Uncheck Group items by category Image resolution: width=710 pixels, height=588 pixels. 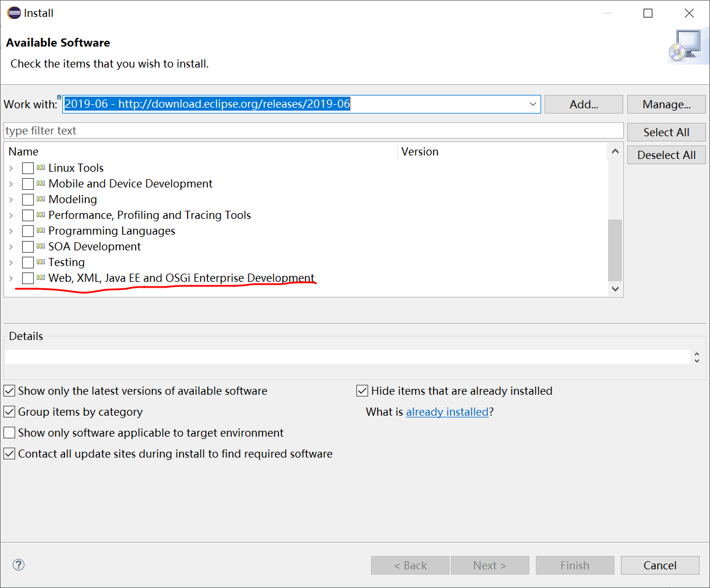[9, 412]
